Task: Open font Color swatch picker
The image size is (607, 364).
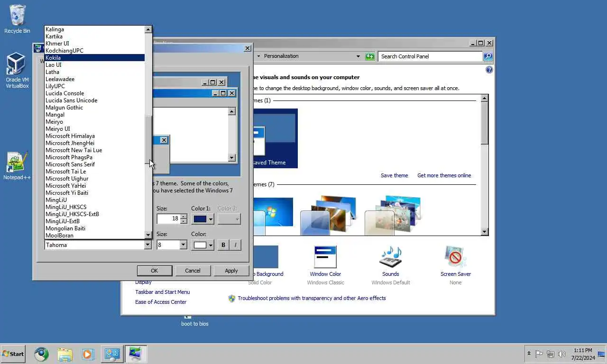Action: pyautogui.click(x=203, y=245)
